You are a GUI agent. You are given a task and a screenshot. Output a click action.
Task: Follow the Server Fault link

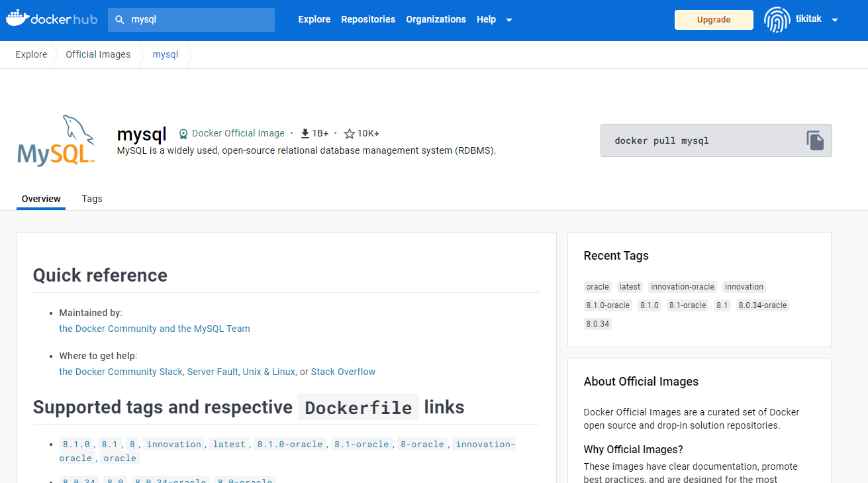tap(213, 372)
